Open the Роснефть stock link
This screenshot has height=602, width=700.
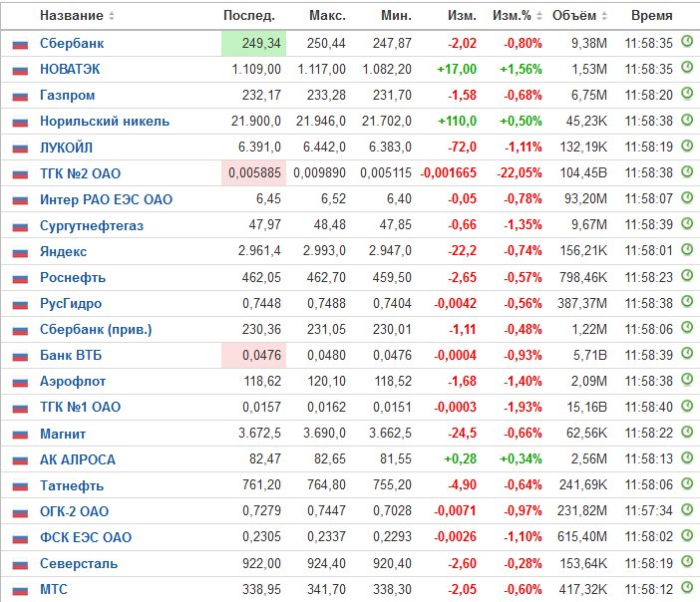[x=73, y=277]
